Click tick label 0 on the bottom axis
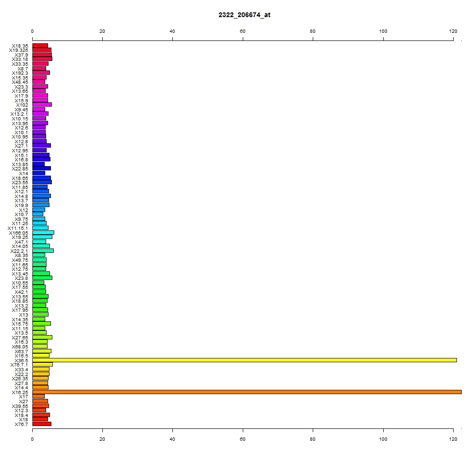This screenshot has height=476, width=476. [x=32, y=439]
